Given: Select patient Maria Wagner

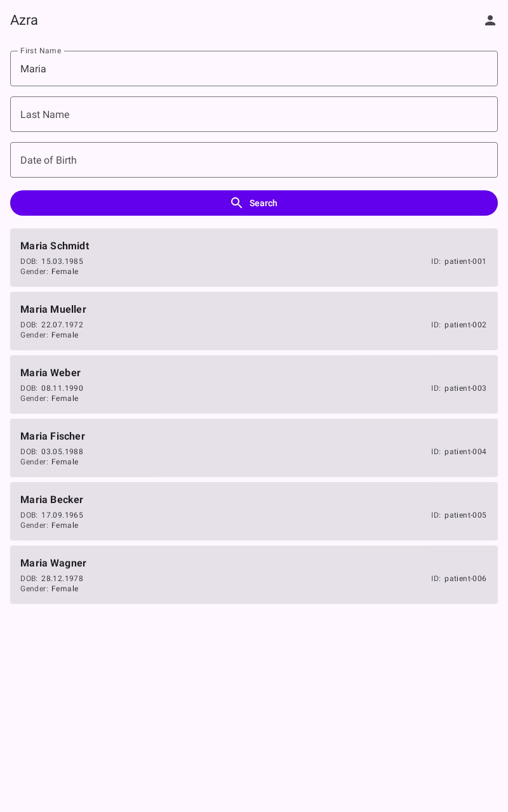Looking at the screenshot, I should point(254,575).
